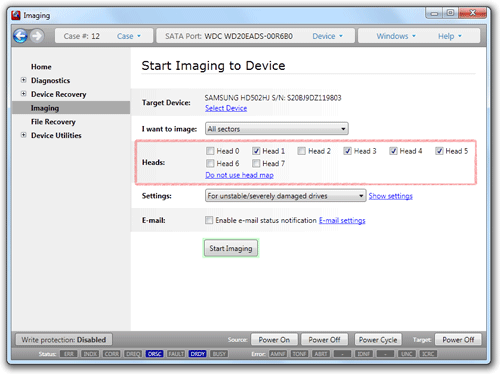Image resolution: width=500 pixels, height=374 pixels.
Task: Open the Help dropdown menu
Action: point(450,36)
